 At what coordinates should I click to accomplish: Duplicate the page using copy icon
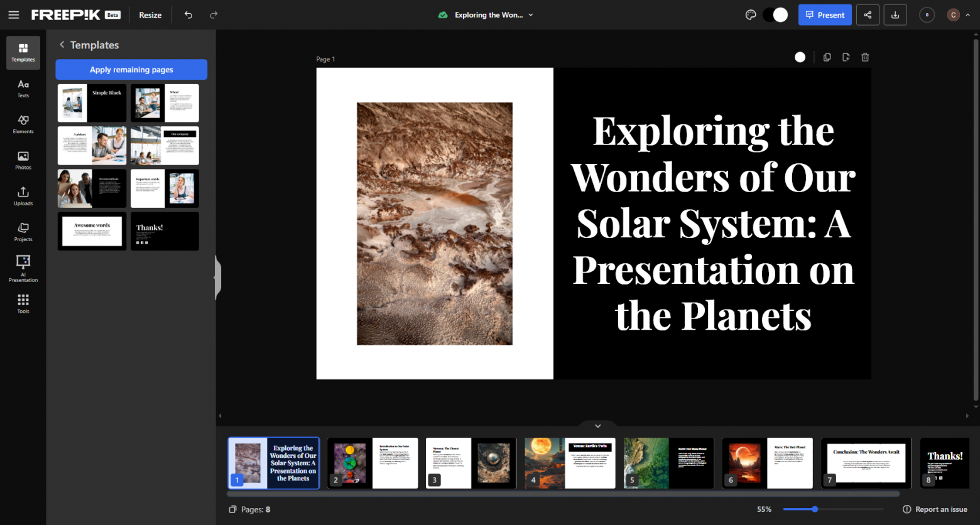pos(827,57)
